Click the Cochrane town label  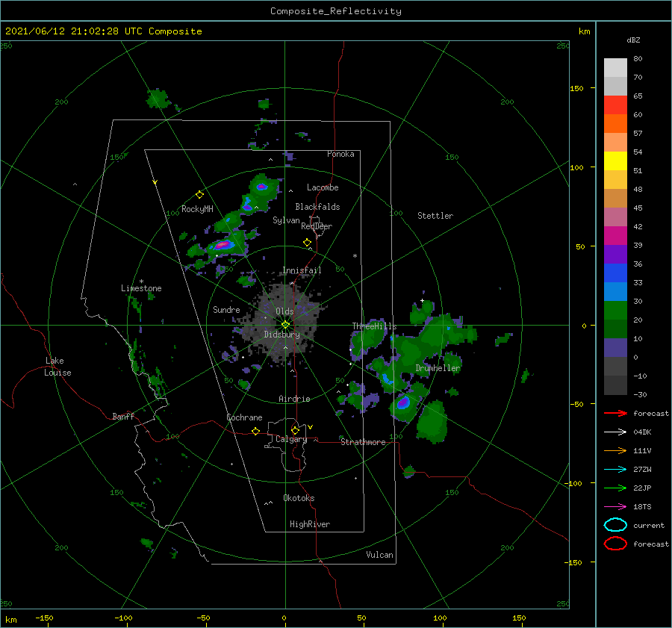click(244, 417)
